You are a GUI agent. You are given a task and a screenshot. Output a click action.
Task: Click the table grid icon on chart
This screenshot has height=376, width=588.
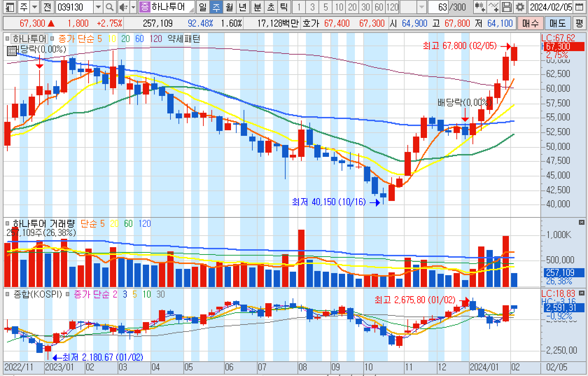[12, 51]
